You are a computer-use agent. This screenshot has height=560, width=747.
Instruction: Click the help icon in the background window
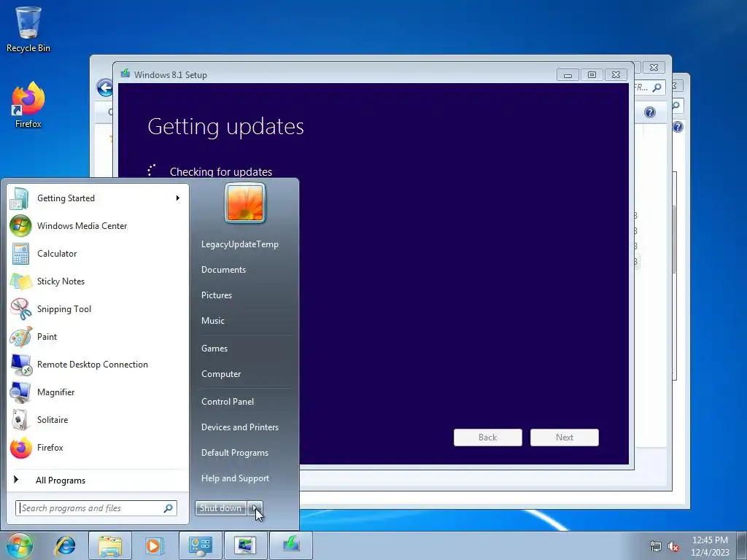[650, 112]
